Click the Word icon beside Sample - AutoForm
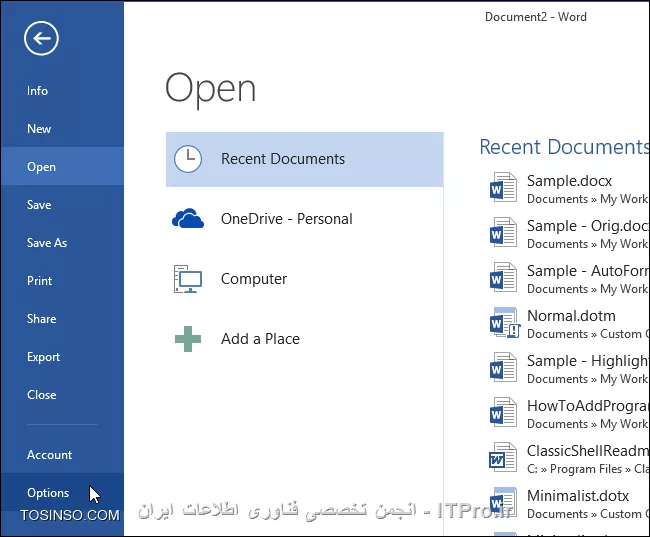 [503, 278]
